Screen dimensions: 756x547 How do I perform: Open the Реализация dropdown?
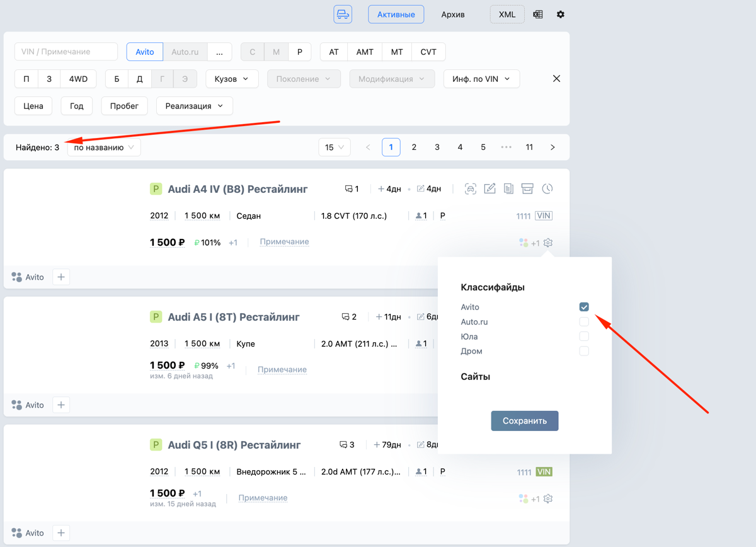(194, 106)
